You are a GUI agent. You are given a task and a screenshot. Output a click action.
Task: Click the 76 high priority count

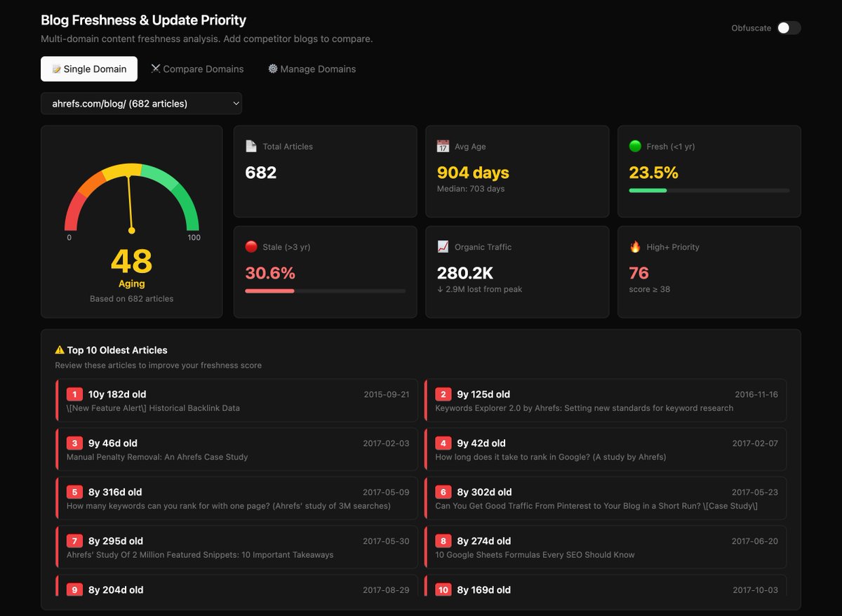tap(639, 273)
